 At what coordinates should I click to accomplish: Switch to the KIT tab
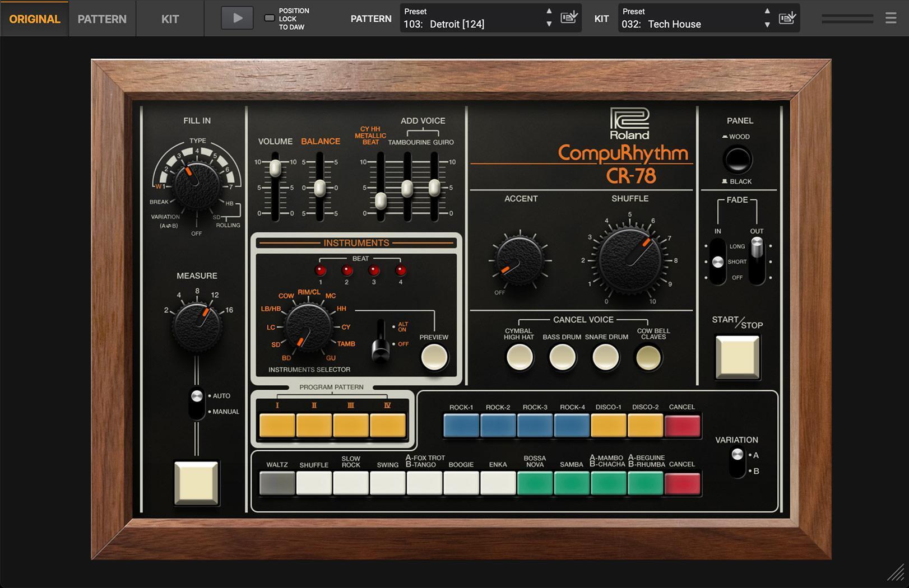170,18
